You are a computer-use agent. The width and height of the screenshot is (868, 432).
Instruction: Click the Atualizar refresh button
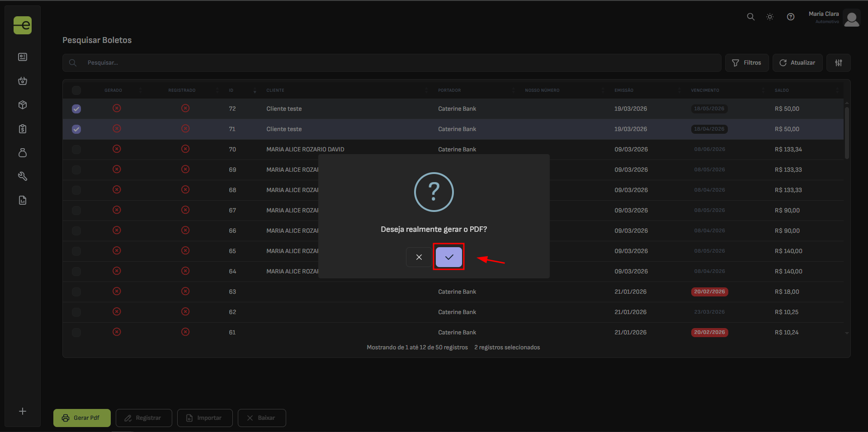coord(797,63)
